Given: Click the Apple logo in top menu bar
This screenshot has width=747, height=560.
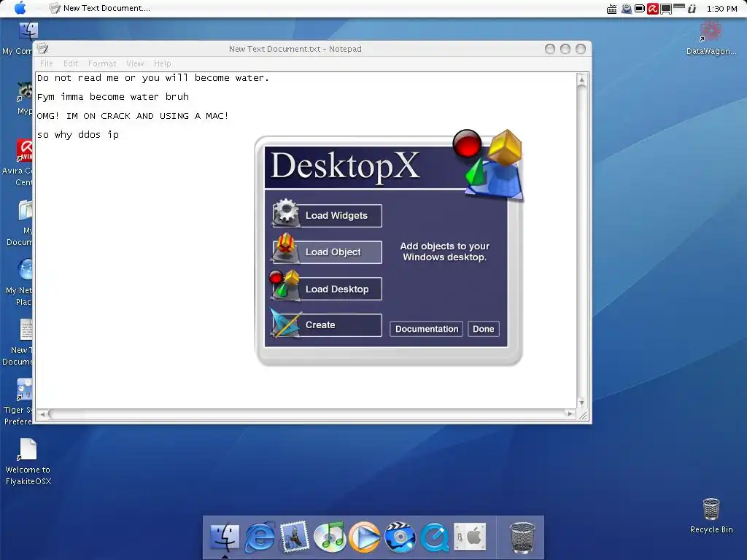Looking at the screenshot, I should tap(20, 8).
